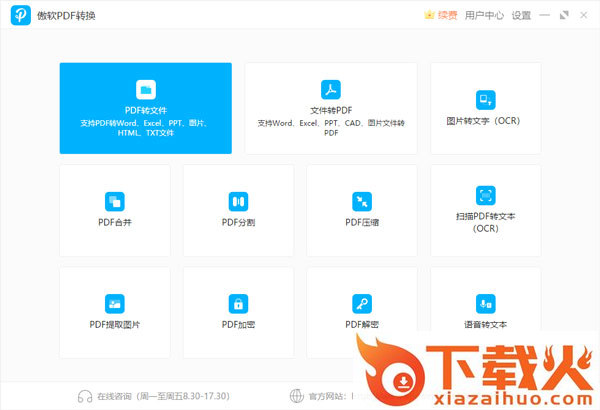Click the 图片转文字 OCR icon
600x410 pixels.
pos(485,100)
